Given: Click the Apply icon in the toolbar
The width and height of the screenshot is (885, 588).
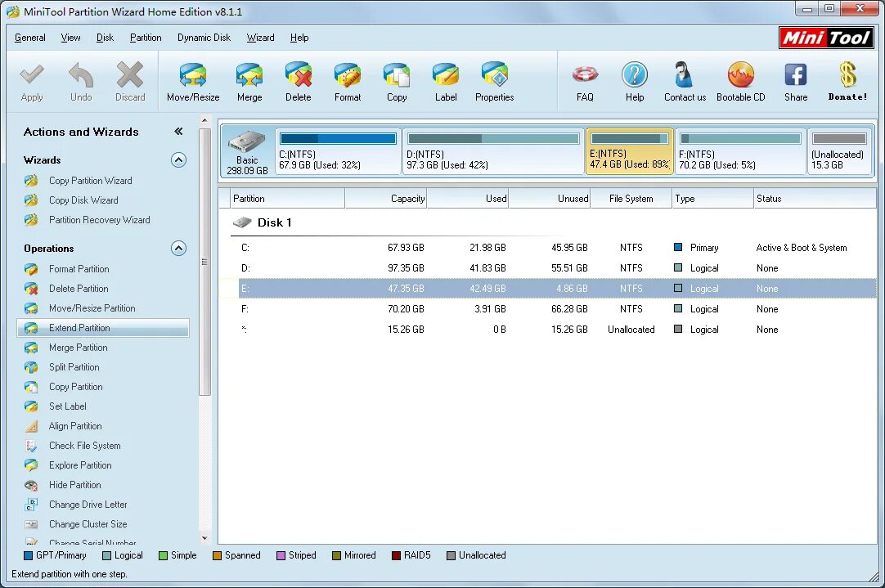Looking at the screenshot, I should 32,80.
